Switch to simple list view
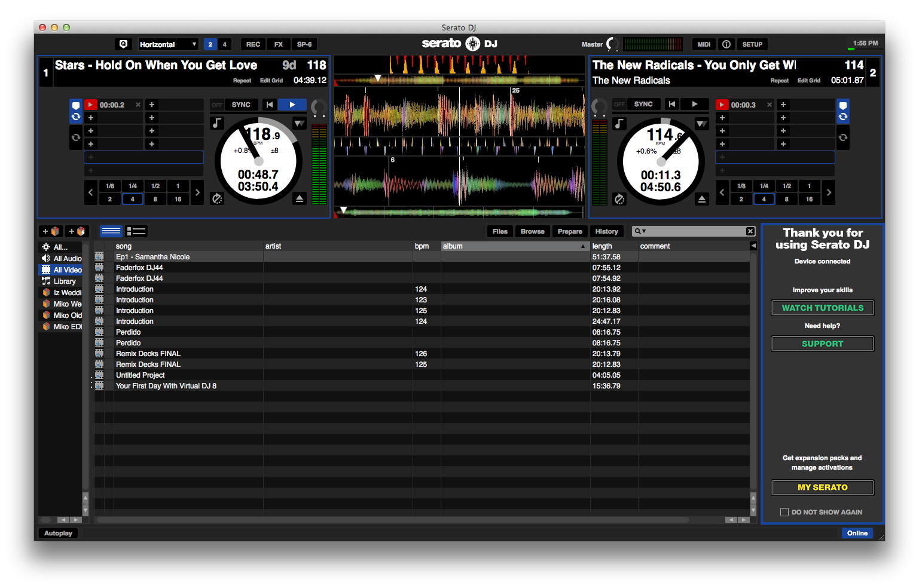This screenshot has height=588, width=919. [x=111, y=231]
